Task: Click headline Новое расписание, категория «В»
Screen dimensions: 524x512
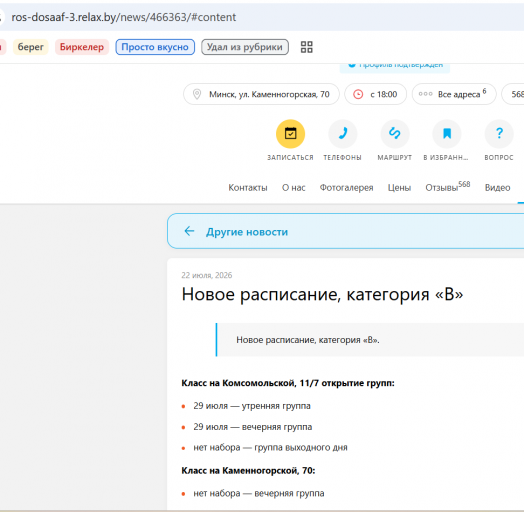Action: (322, 295)
